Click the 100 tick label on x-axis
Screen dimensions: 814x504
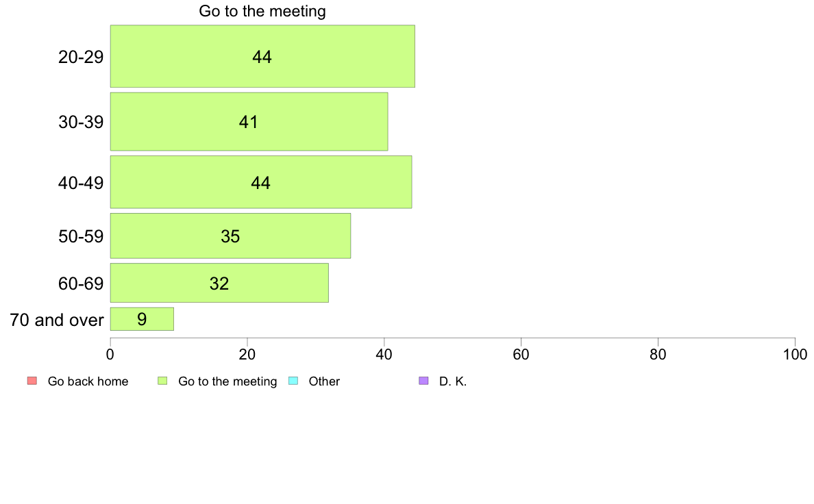click(795, 355)
